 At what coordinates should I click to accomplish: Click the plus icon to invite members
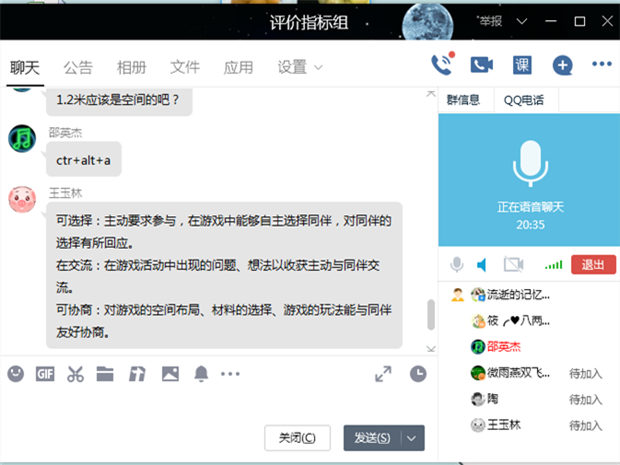(x=563, y=65)
